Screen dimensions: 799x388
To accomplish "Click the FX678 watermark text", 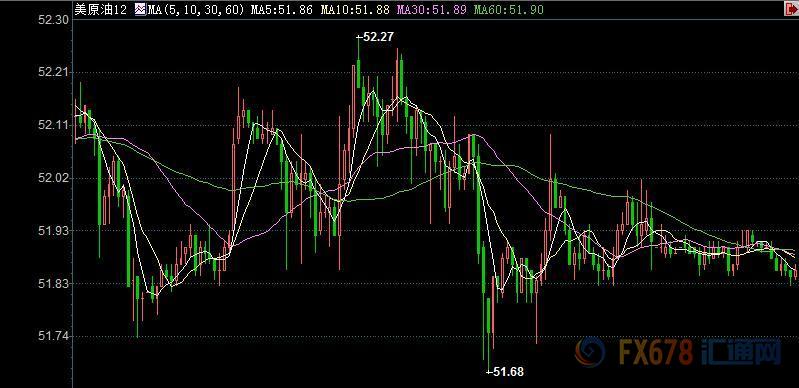I will pos(656,352).
